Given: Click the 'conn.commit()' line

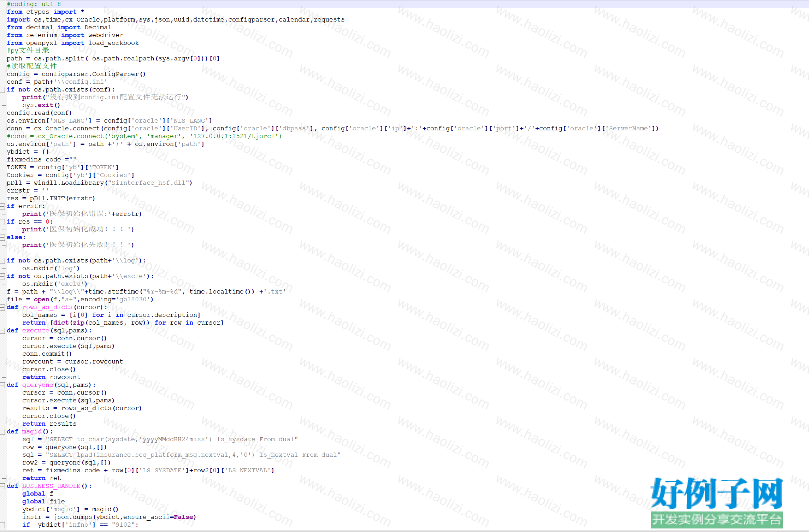Looking at the screenshot, I should [x=47, y=354].
